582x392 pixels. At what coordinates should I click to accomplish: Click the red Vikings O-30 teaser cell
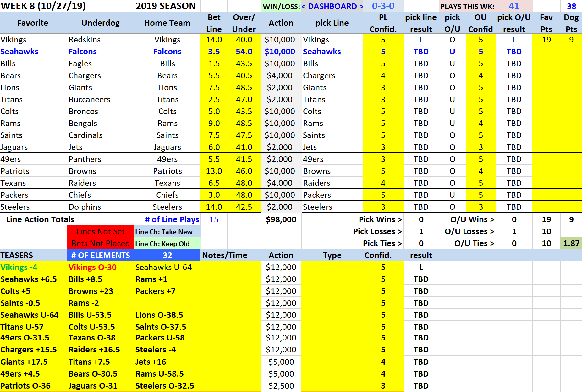[x=92, y=267]
